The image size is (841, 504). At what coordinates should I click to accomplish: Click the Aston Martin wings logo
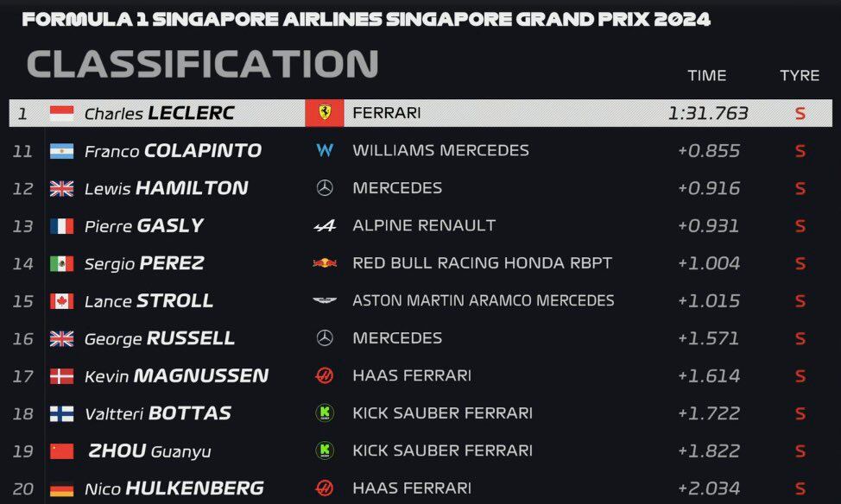(325, 301)
